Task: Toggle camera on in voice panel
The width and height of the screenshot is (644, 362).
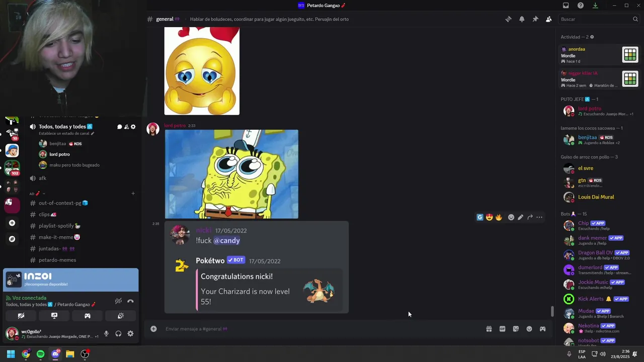Action: coord(21,316)
